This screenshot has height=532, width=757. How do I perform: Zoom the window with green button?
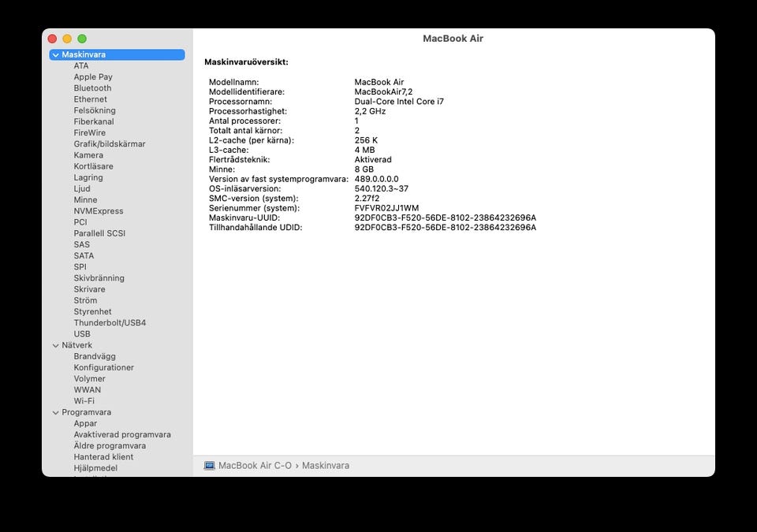(82, 39)
